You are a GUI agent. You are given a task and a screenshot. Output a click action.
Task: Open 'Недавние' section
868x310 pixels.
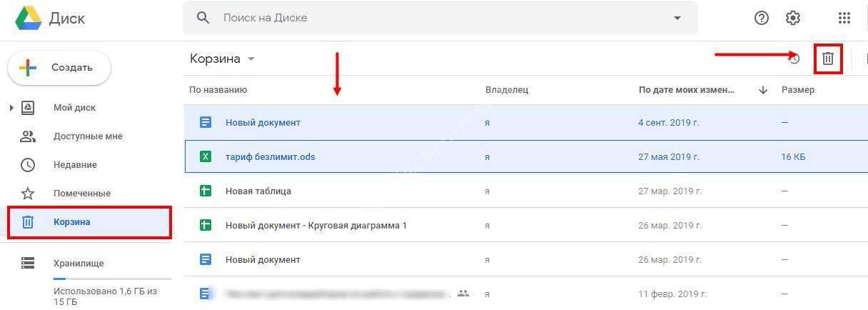tap(75, 165)
